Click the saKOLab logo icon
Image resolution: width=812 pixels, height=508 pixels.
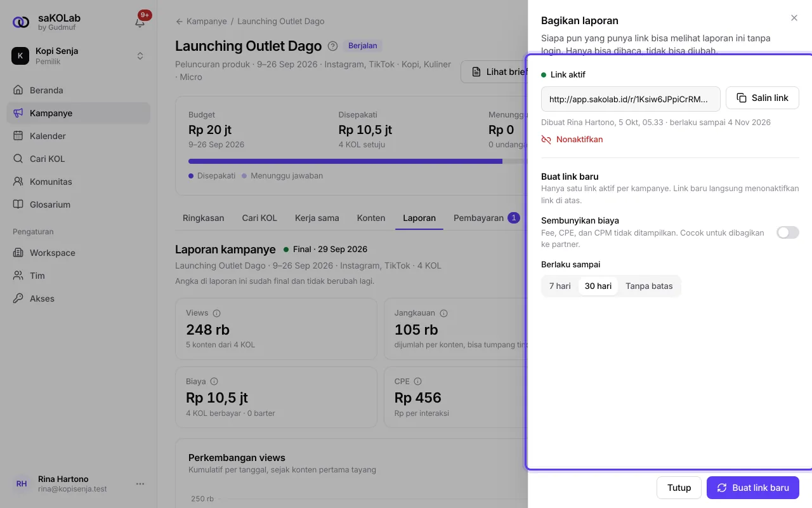(x=21, y=22)
